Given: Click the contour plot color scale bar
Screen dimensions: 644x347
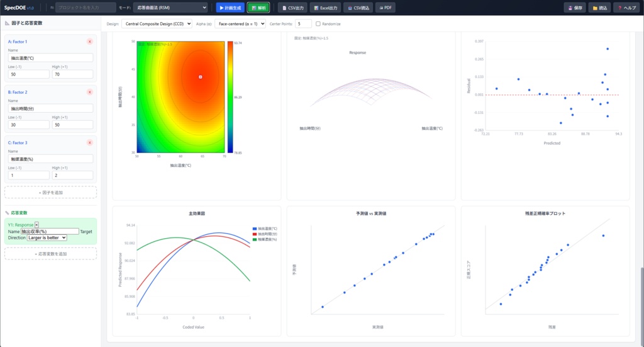Looking at the screenshot, I should pos(230,97).
